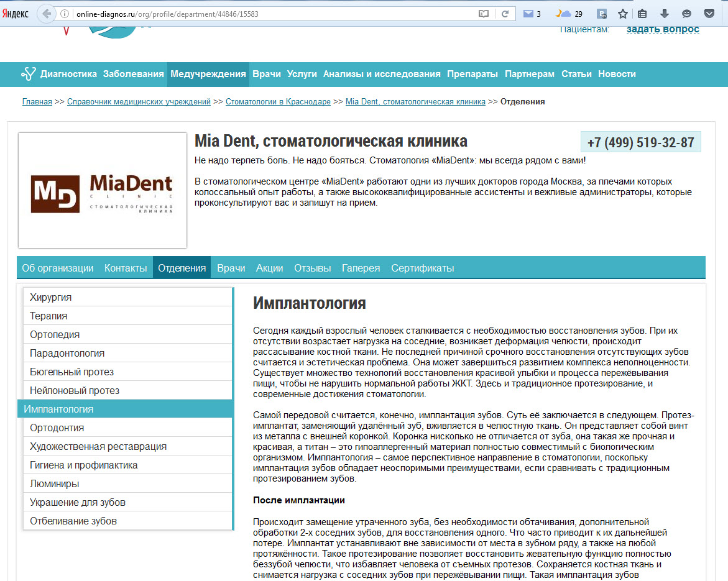
Task: Open Справочник медицинских учреждений breadcrumb
Action: pyautogui.click(x=139, y=102)
